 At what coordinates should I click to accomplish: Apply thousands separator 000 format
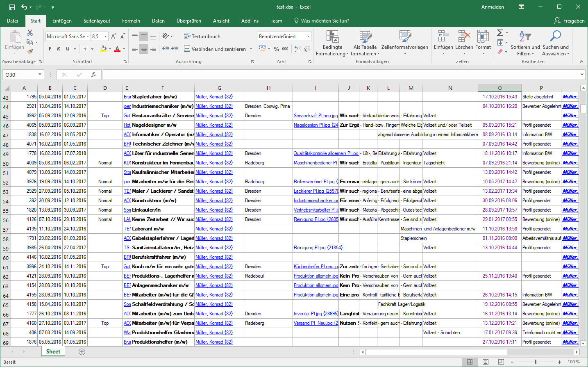[285, 49]
